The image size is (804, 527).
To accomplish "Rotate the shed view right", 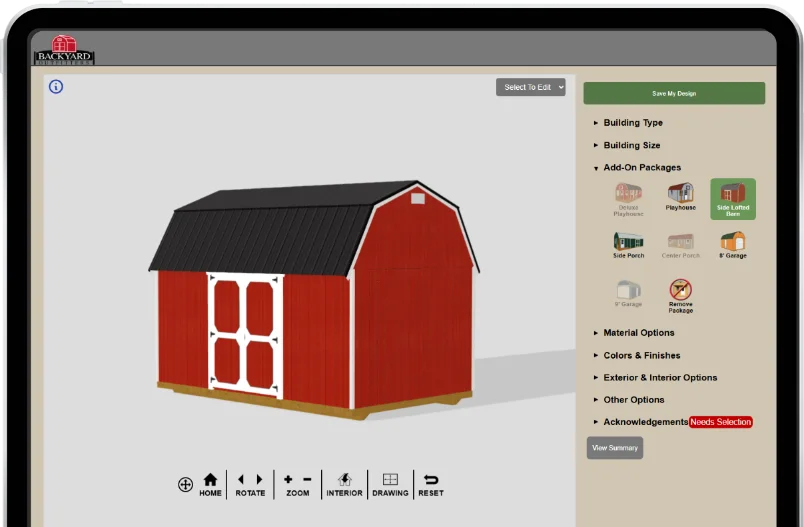I will (259, 480).
